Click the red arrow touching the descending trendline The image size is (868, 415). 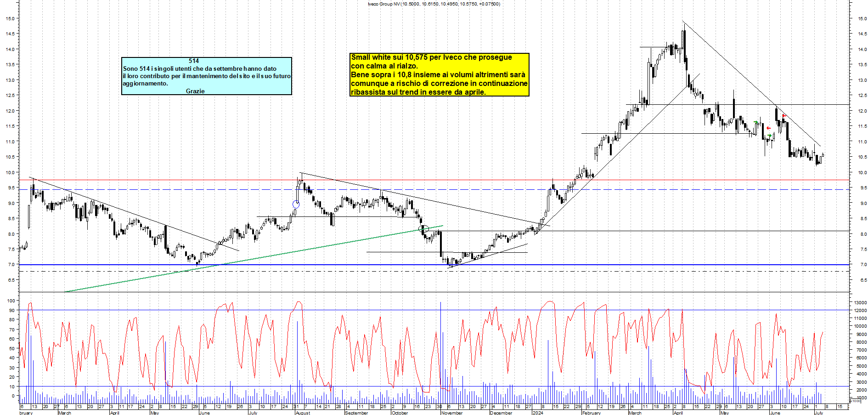(784, 115)
